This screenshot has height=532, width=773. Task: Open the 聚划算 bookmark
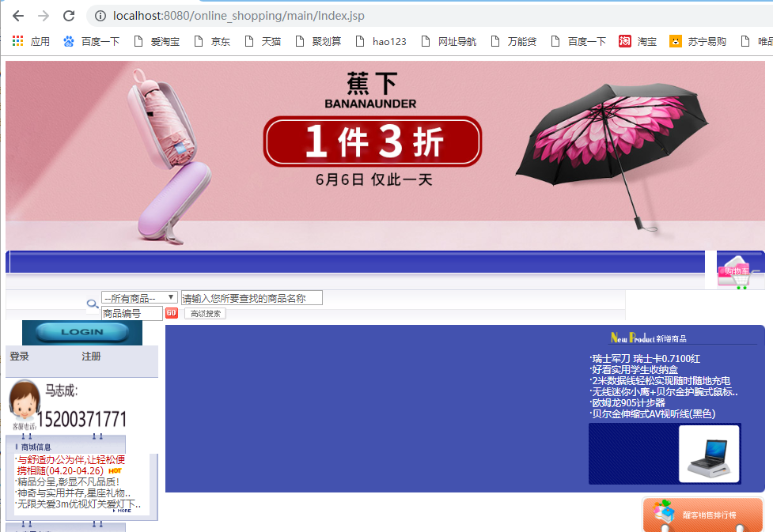click(x=318, y=41)
